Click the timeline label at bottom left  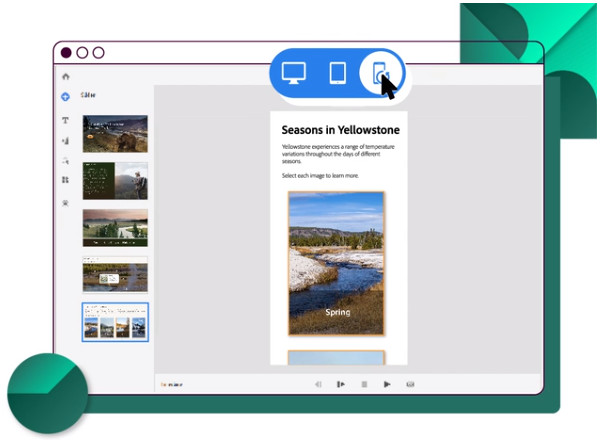click(x=171, y=384)
